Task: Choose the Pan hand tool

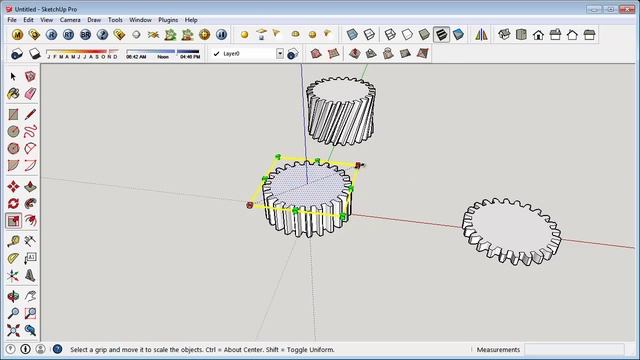Action: coord(30,296)
